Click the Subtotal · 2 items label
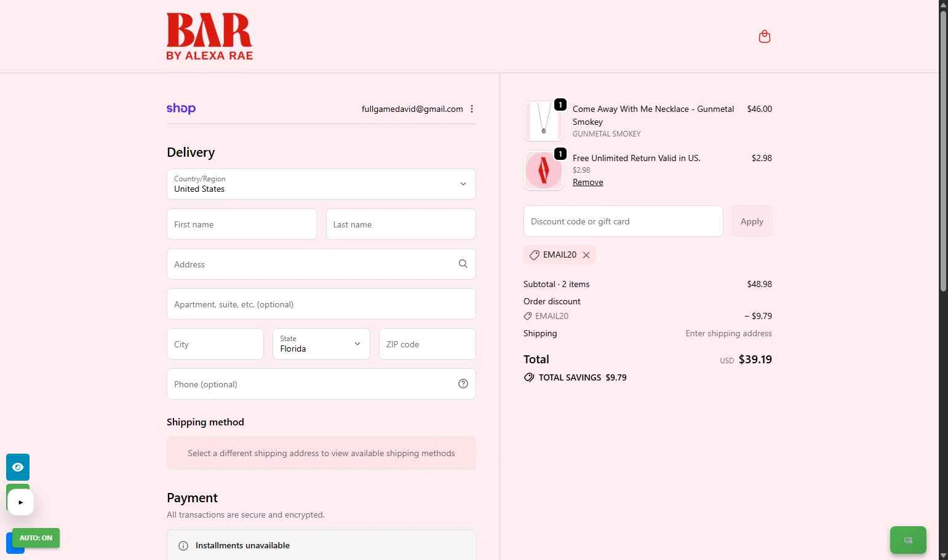This screenshot has height=560, width=948. [x=556, y=284]
